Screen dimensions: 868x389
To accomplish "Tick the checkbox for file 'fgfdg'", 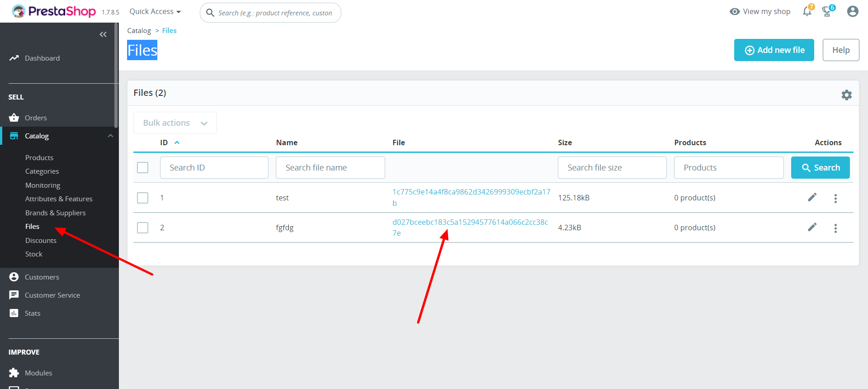I will [x=142, y=228].
